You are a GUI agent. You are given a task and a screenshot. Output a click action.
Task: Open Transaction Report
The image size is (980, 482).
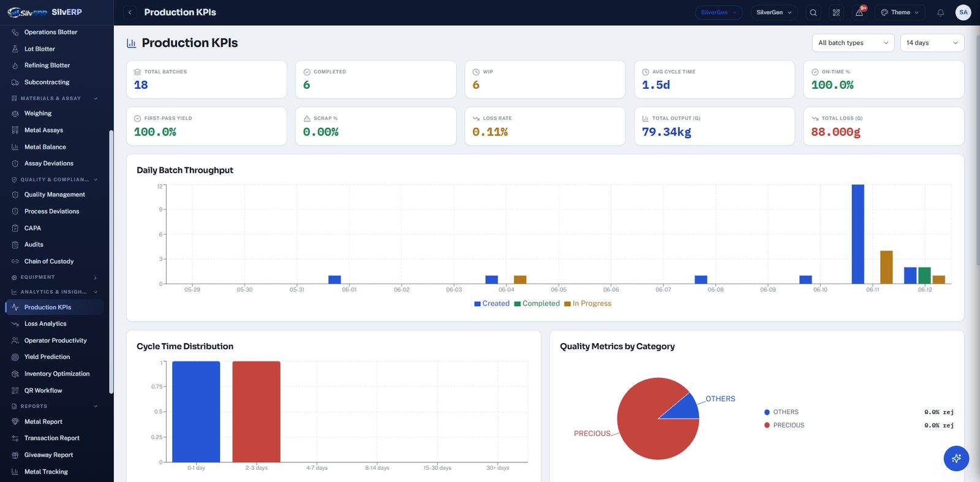coord(55,439)
